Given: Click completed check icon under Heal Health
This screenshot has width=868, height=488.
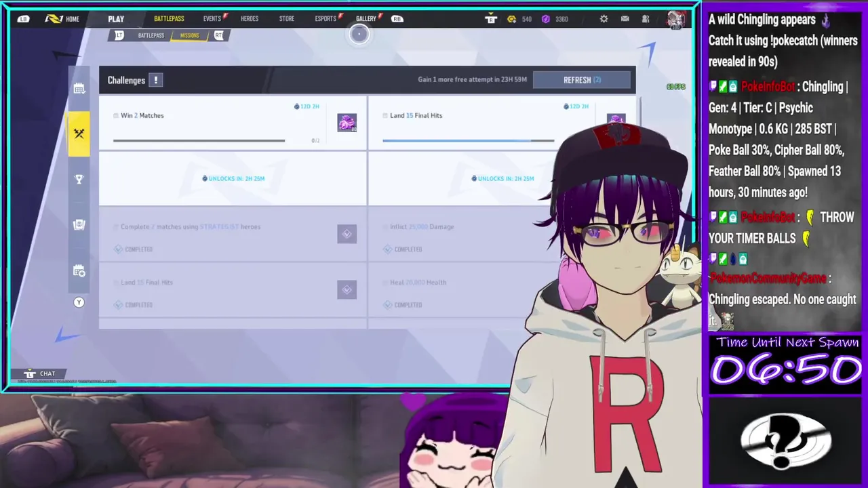Looking at the screenshot, I should click(x=387, y=305).
